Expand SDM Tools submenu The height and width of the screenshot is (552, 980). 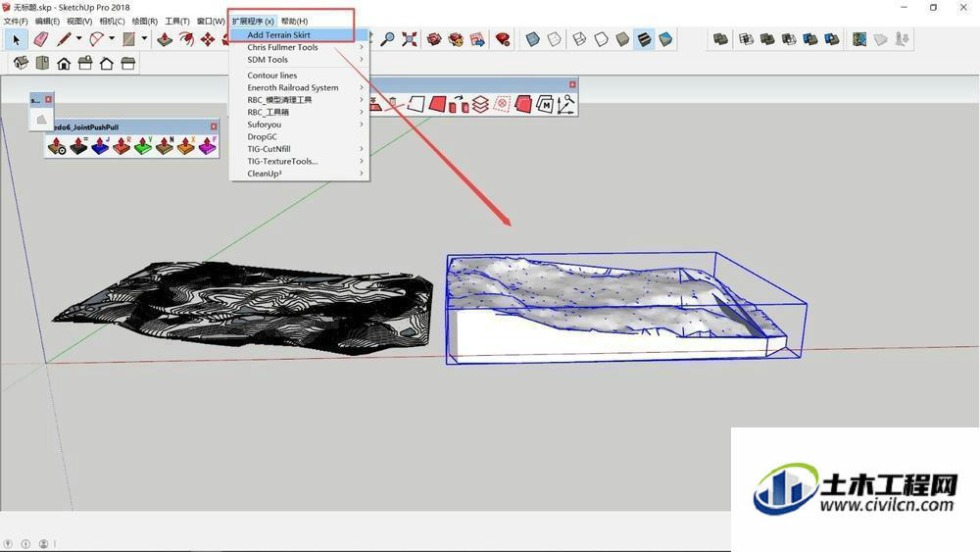pos(299,60)
